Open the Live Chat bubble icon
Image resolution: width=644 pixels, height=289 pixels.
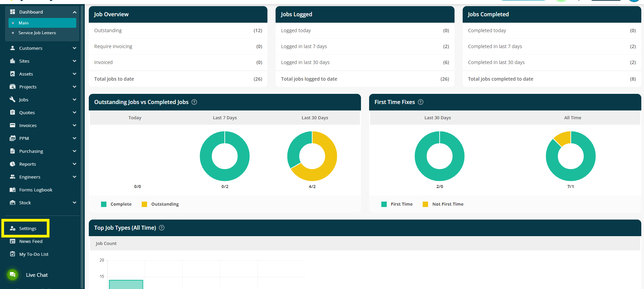[13, 275]
